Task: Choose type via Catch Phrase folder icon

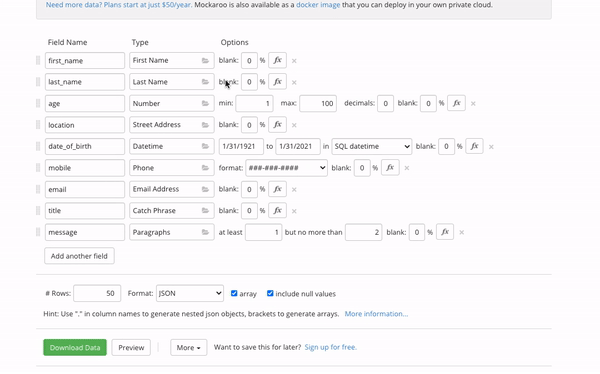Action: (x=205, y=211)
